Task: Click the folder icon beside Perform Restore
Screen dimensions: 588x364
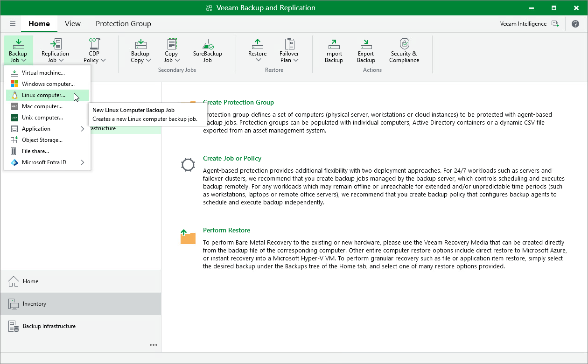Action: click(188, 237)
